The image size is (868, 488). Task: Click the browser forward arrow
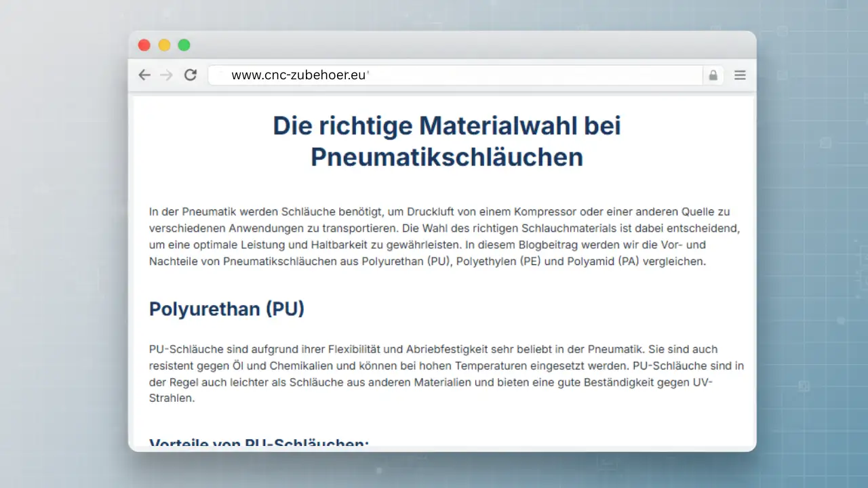pyautogui.click(x=166, y=75)
